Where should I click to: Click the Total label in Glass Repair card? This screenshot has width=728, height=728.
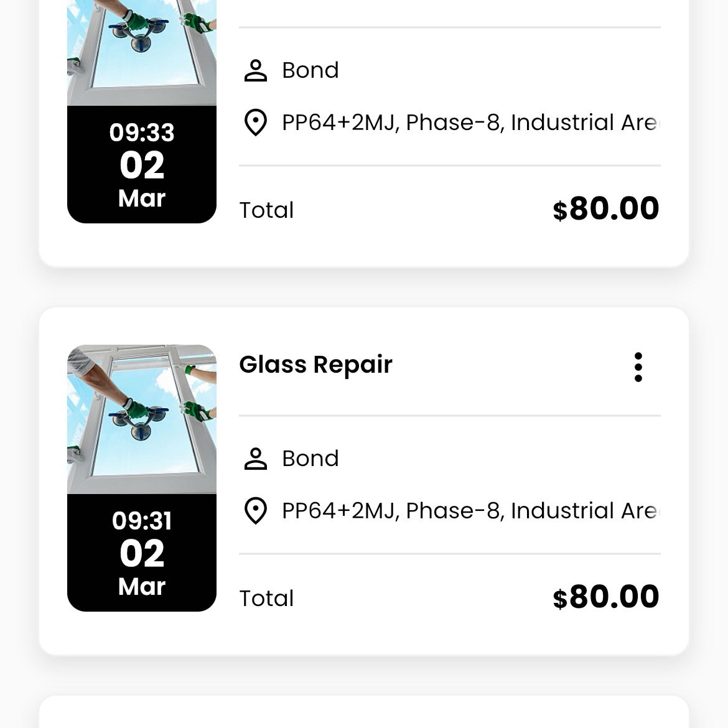click(x=266, y=599)
